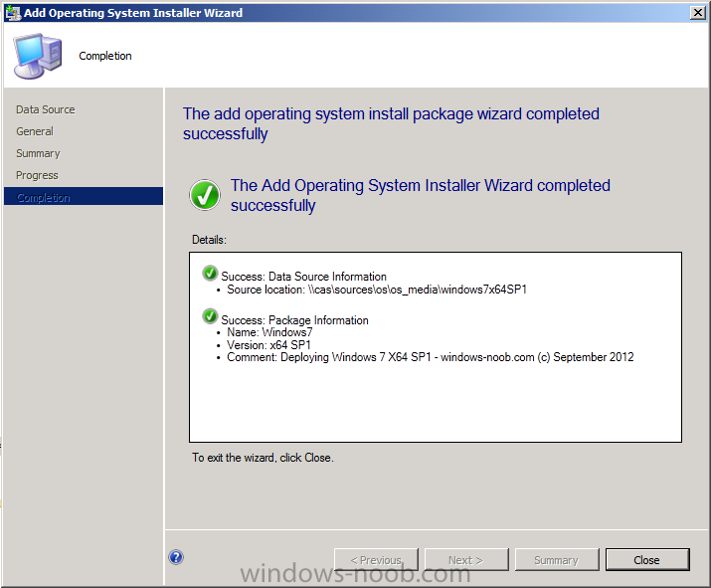Click the Name: Windows7 detail line
711x588 pixels.
269,332
